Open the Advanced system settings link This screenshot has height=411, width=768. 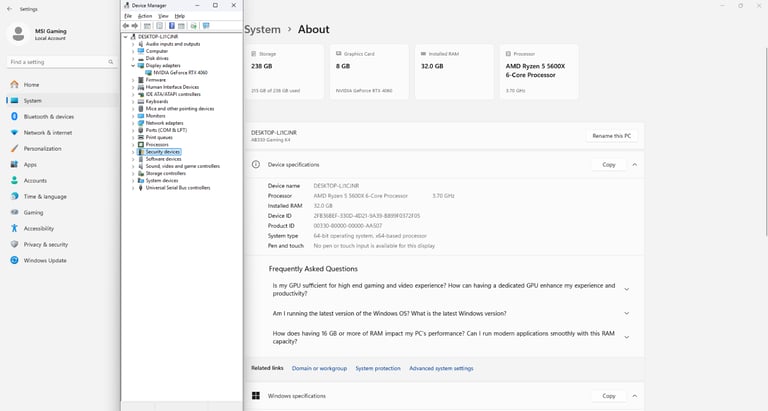(x=441, y=368)
